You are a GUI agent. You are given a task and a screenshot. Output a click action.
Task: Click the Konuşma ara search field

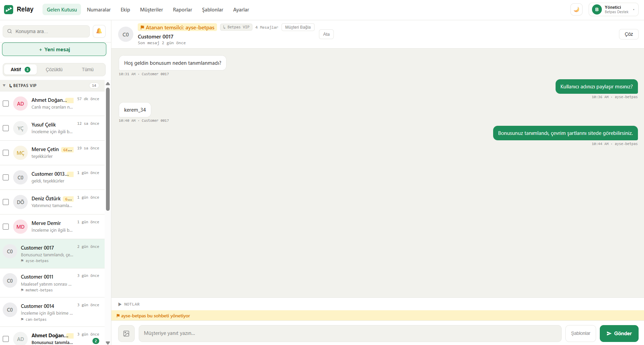46,31
